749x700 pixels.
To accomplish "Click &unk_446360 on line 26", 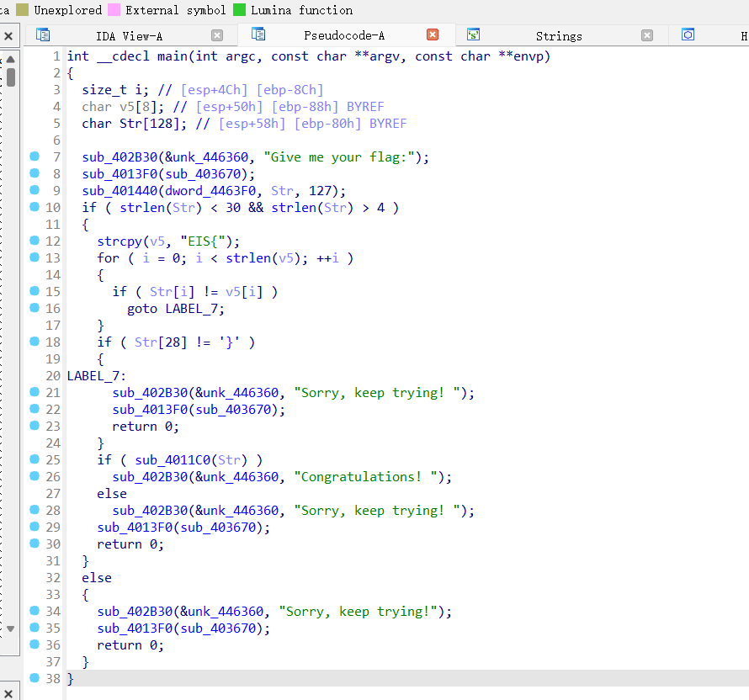I will point(237,476).
